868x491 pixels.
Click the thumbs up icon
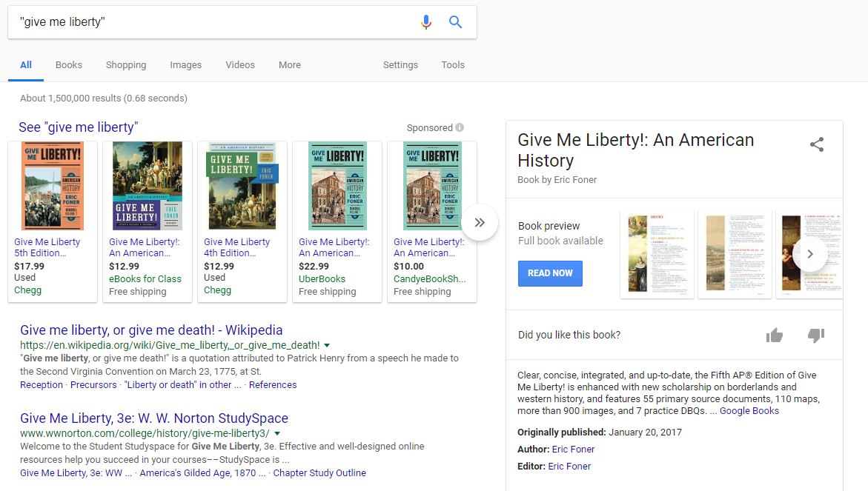point(775,335)
